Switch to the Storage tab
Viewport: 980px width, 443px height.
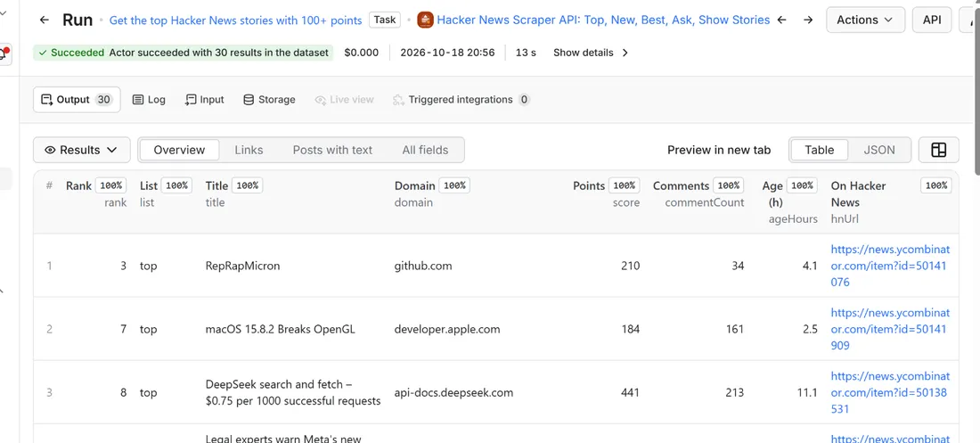coord(269,100)
